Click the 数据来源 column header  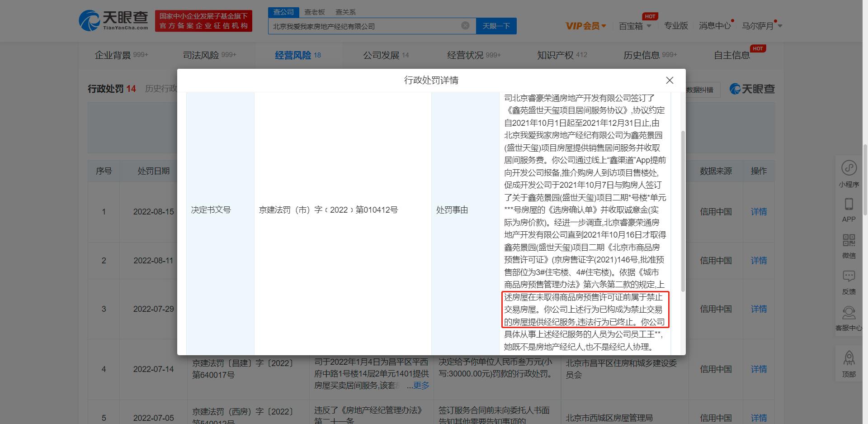[x=716, y=171]
